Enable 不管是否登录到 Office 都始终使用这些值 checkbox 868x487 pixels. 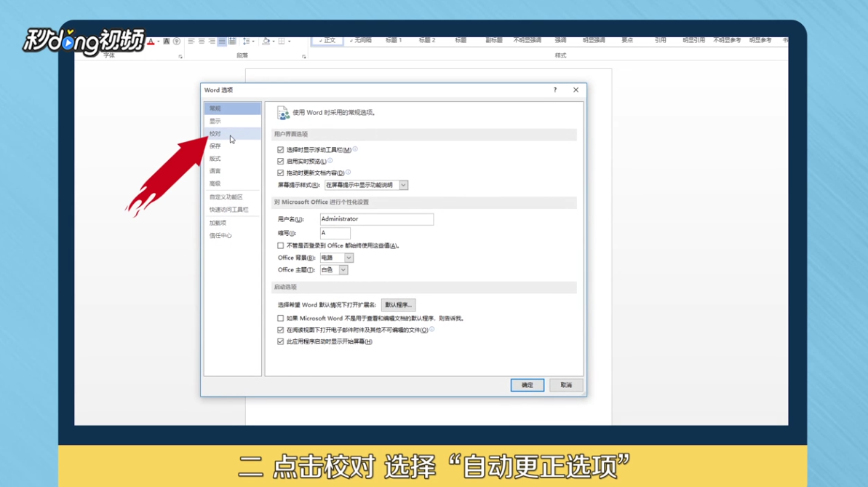tap(281, 245)
